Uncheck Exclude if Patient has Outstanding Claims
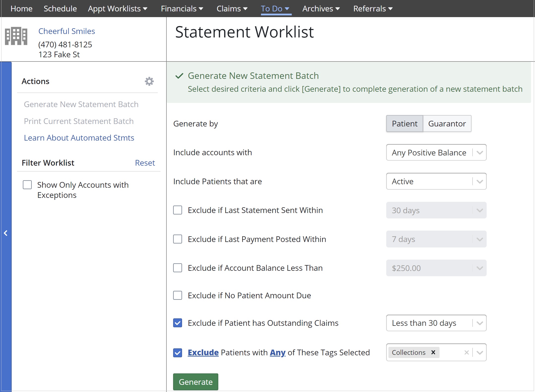 tap(178, 323)
